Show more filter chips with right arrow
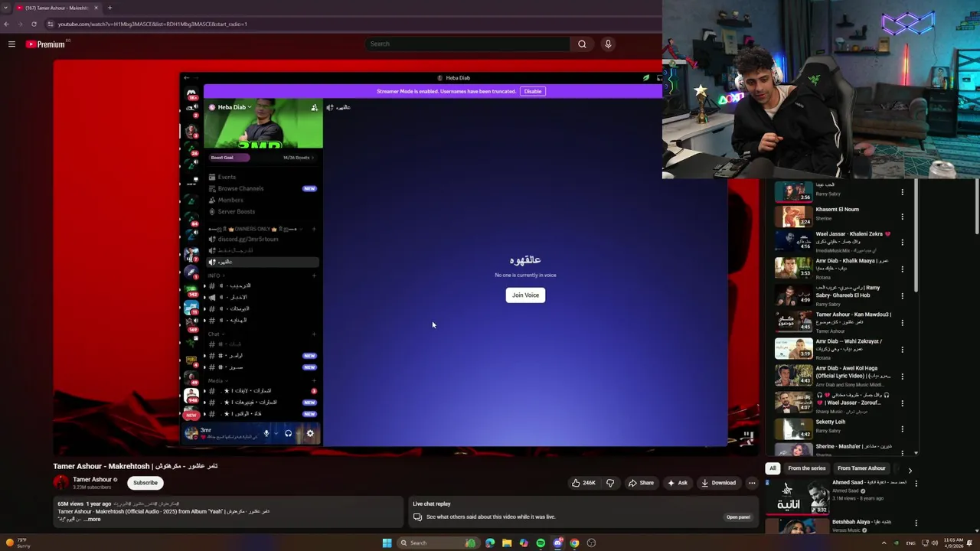The height and width of the screenshot is (551, 980). point(910,470)
